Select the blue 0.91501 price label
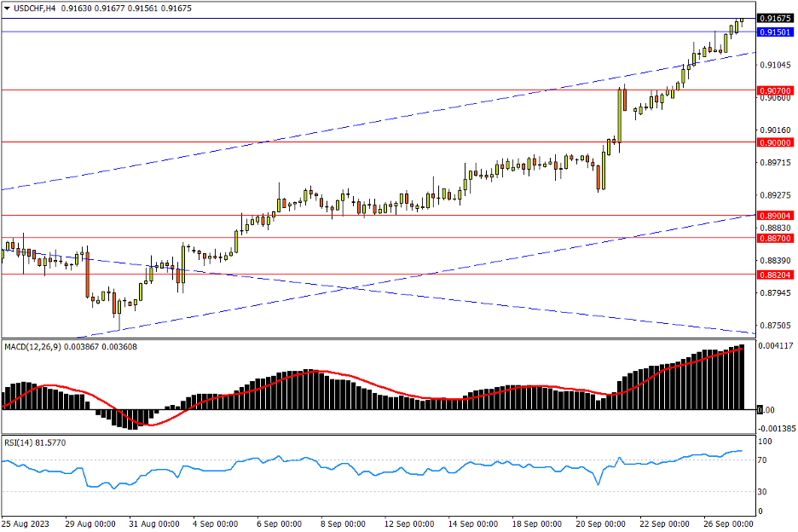The width and height of the screenshot is (798, 532). [x=775, y=32]
